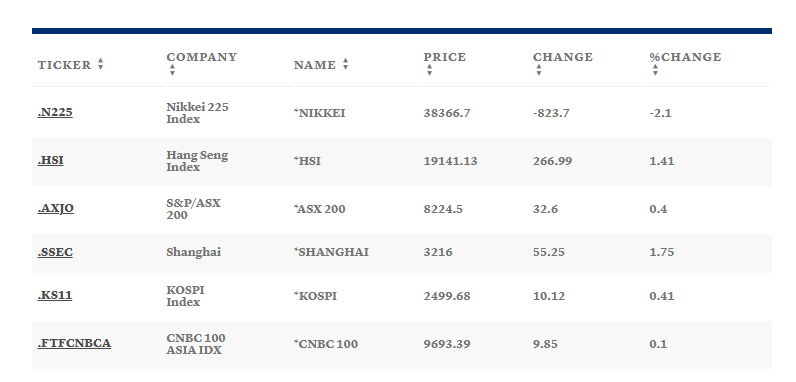
Task: Click the %CHANGE header label
Action: (x=685, y=57)
